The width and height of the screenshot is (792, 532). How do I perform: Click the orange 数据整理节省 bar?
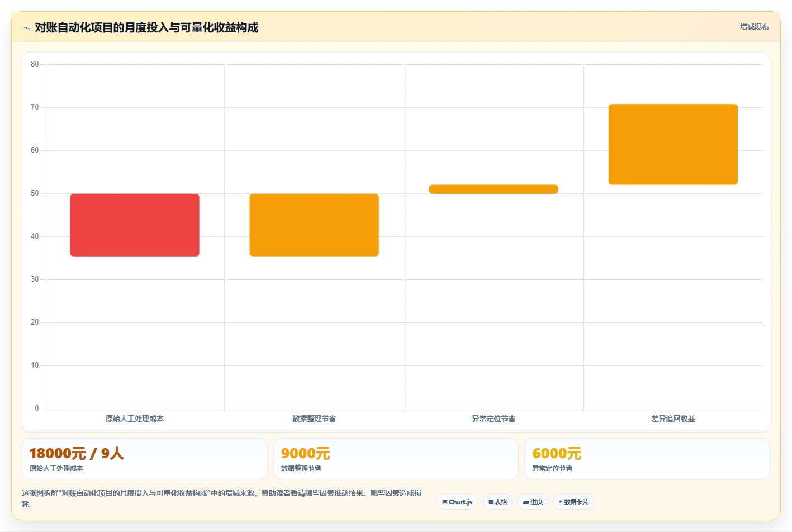(x=314, y=225)
